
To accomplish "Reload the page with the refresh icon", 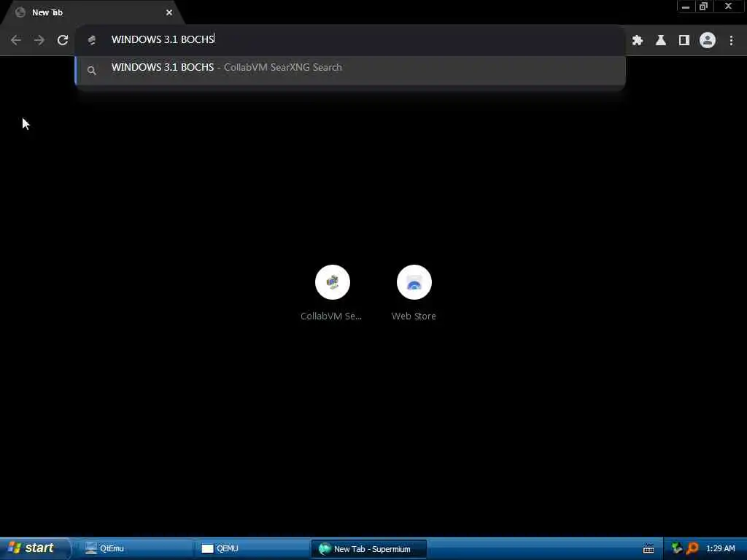I will [63, 40].
